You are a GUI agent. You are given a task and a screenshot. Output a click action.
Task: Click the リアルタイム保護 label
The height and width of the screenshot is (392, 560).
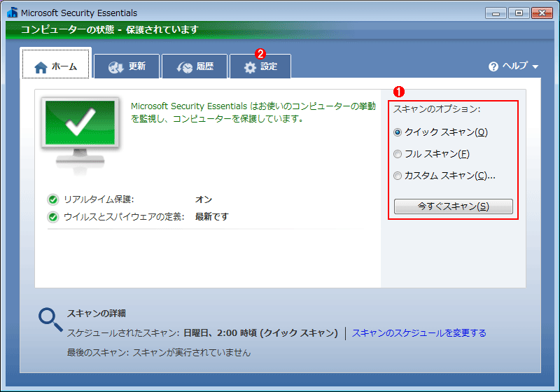(99, 199)
